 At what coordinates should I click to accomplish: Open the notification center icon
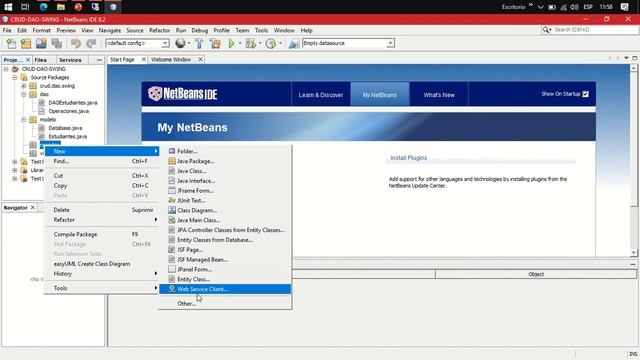[x=624, y=7]
